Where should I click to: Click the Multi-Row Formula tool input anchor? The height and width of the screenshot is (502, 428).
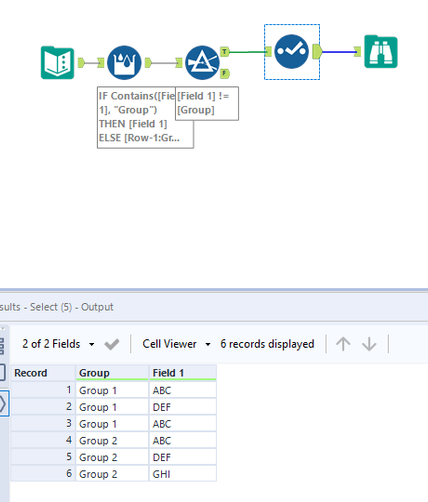(x=101, y=63)
